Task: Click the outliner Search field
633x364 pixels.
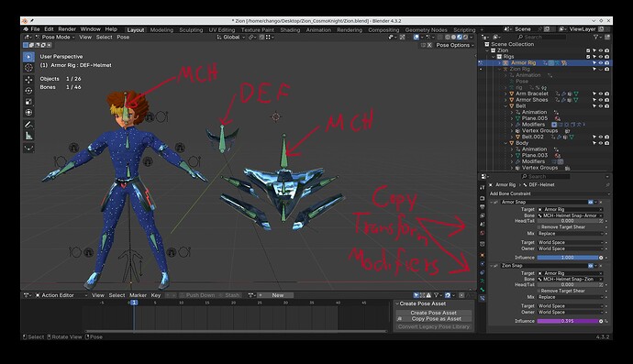Action: click(542, 37)
